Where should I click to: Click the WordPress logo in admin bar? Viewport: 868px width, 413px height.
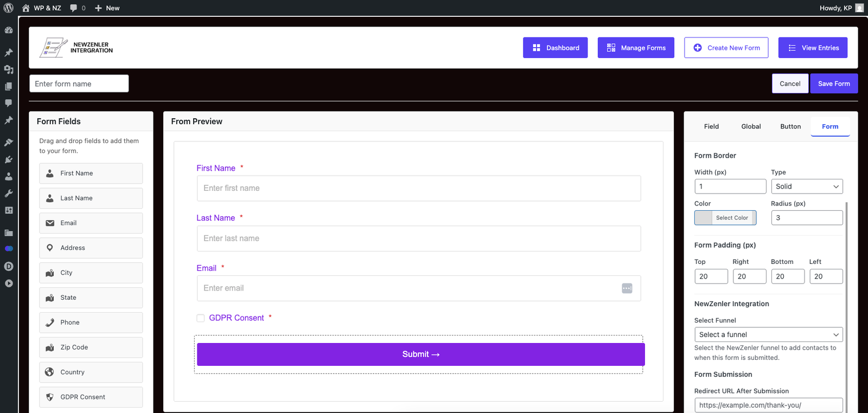(9, 8)
